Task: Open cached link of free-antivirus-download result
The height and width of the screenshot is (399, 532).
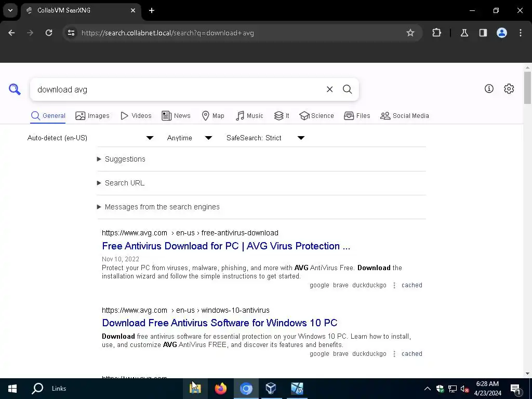Action: point(412,285)
